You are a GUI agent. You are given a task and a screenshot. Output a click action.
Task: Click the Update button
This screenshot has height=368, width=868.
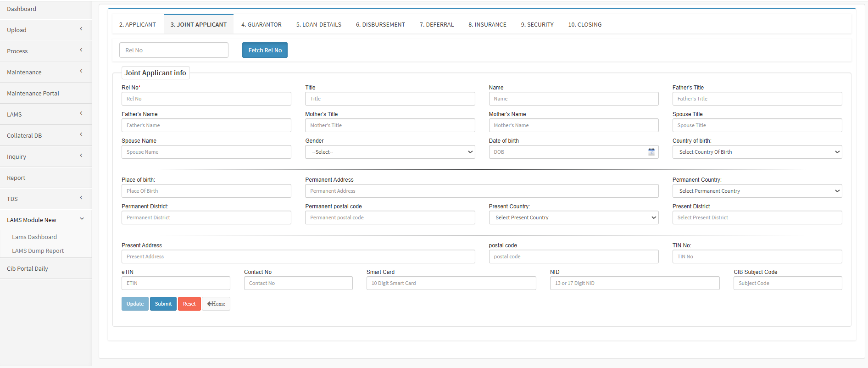[x=135, y=304]
